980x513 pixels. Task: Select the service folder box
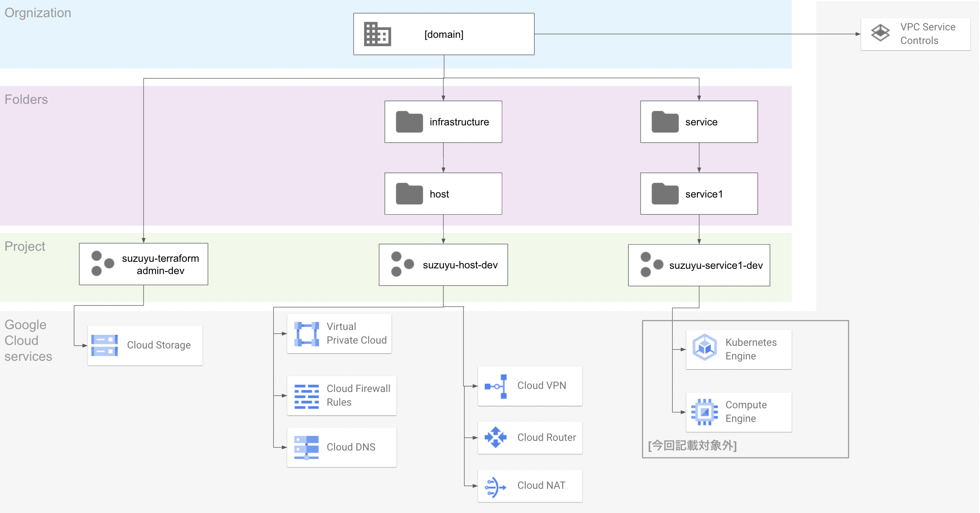point(699,122)
